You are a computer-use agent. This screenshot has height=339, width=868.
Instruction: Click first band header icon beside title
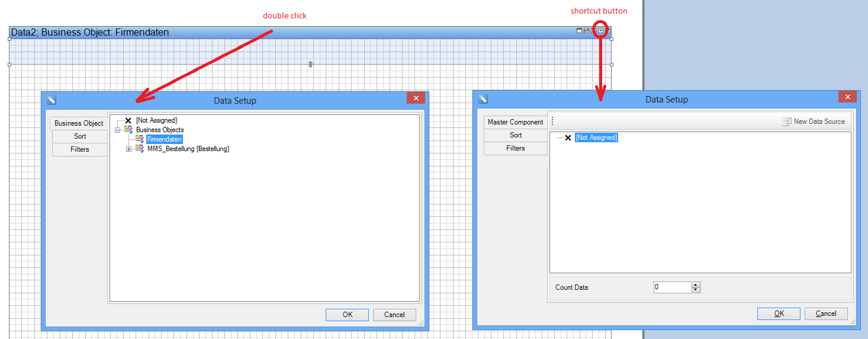579,30
